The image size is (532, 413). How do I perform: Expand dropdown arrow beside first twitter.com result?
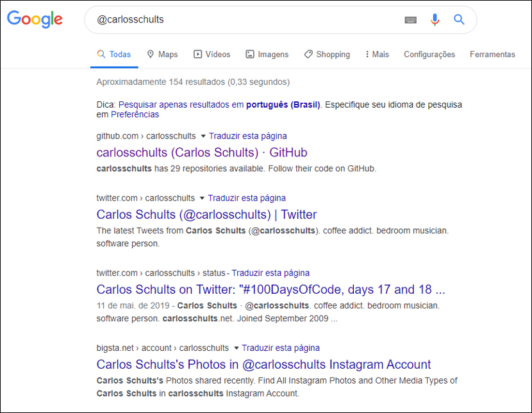[202, 198]
